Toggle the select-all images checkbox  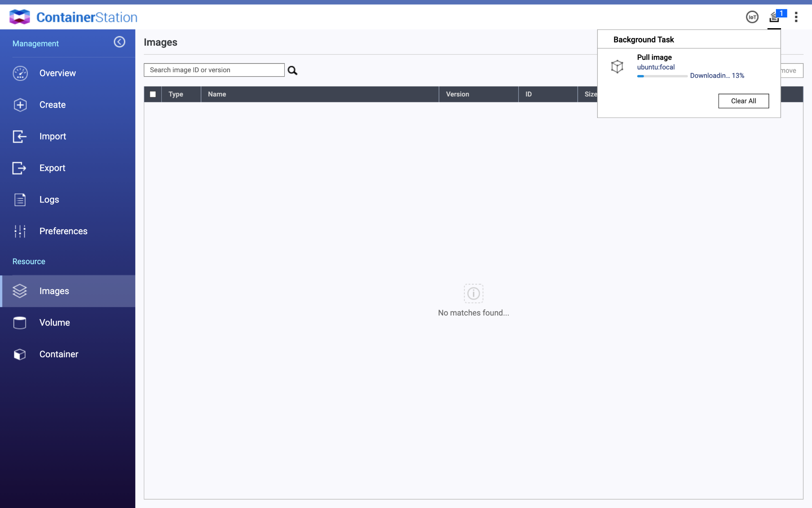click(x=153, y=94)
